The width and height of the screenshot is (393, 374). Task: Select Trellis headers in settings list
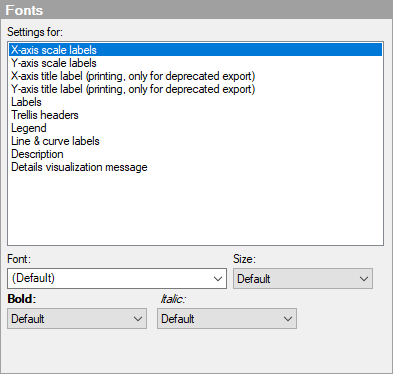pos(195,115)
